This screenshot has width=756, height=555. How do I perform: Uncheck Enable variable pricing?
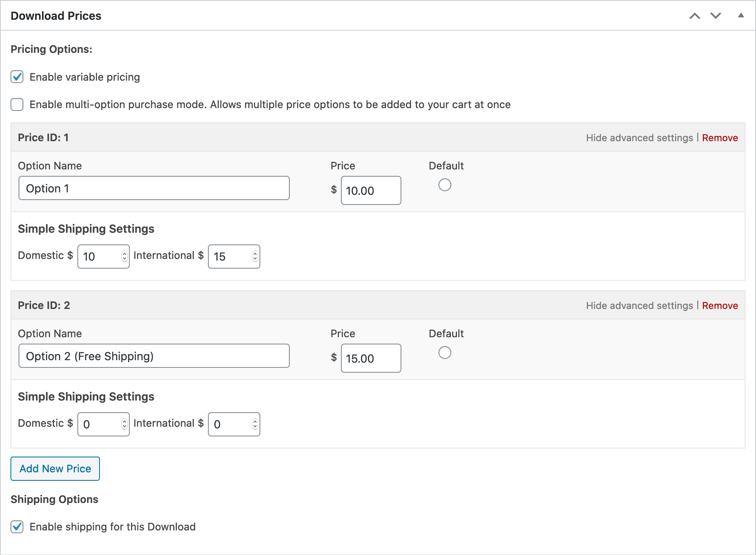click(x=17, y=77)
